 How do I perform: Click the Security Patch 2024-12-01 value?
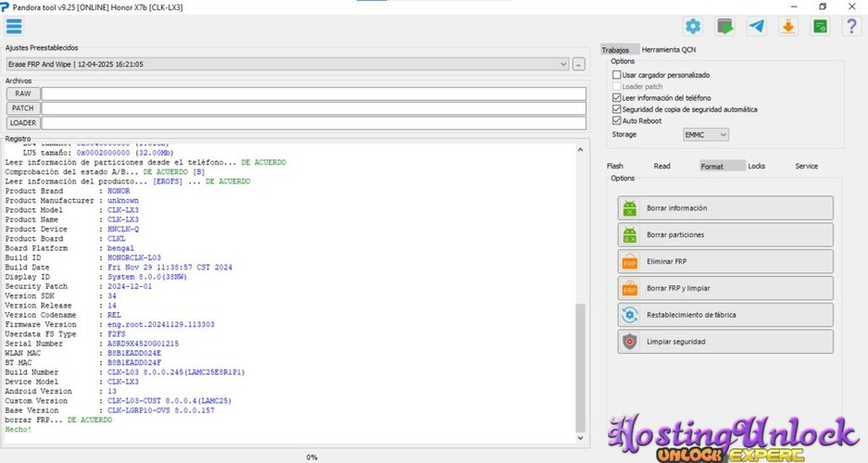point(130,286)
